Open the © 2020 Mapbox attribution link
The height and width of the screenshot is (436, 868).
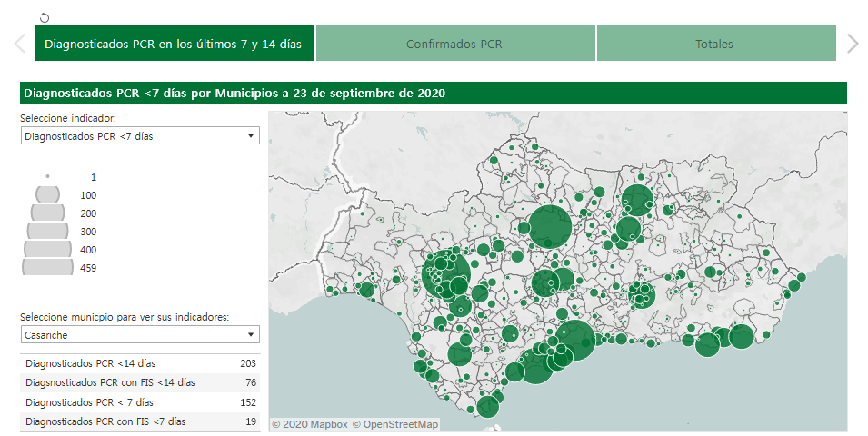(310, 424)
